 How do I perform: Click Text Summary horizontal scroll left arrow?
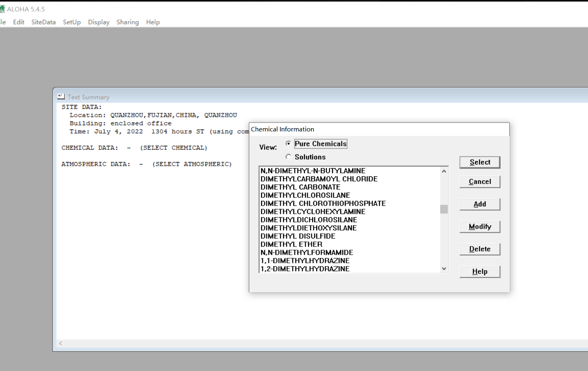pos(60,343)
